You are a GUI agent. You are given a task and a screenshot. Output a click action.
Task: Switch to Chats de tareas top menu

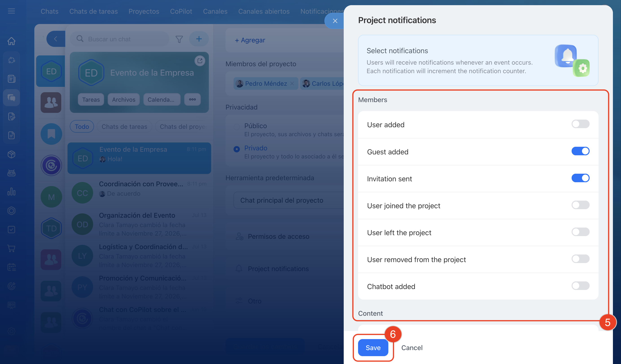point(93,11)
